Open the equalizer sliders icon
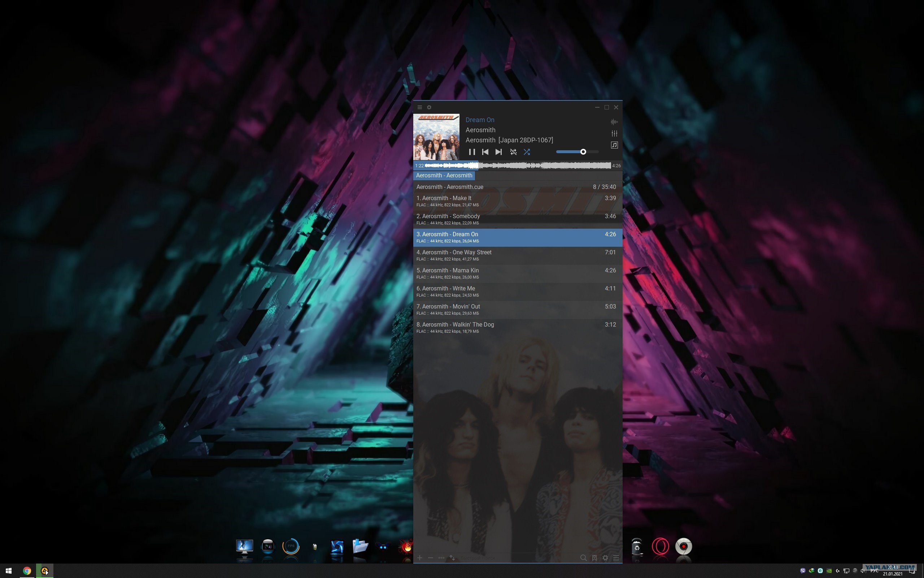This screenshot has height=578, width=924. click(614, 133)
